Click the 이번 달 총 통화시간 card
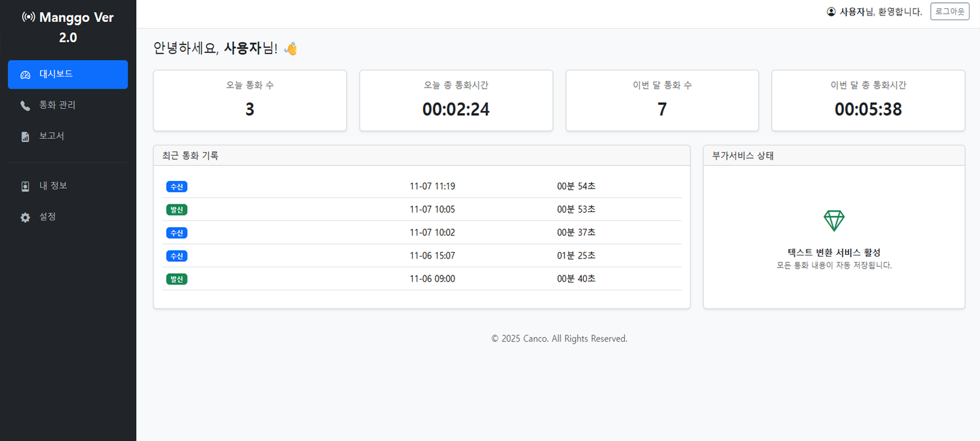 [868, 101]
